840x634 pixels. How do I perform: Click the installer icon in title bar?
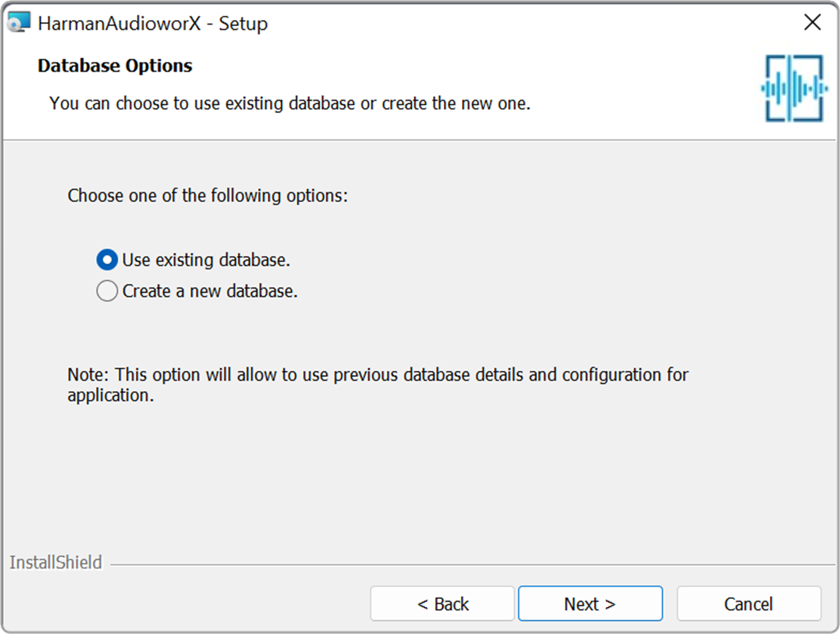18,23
